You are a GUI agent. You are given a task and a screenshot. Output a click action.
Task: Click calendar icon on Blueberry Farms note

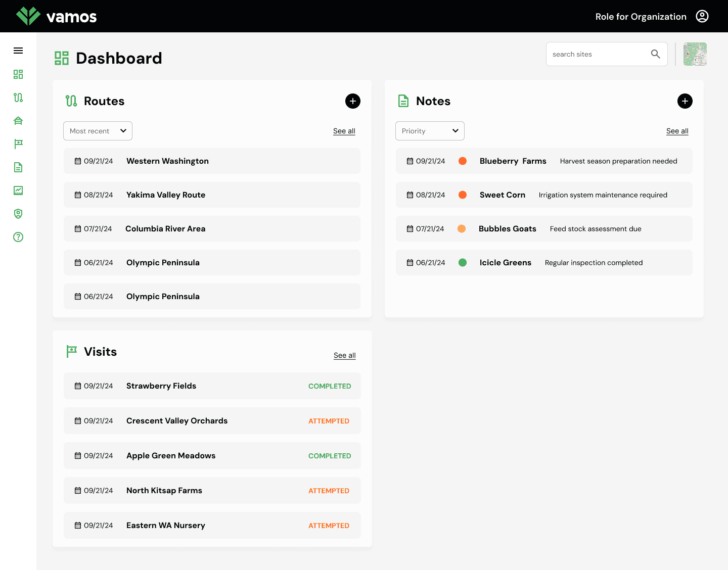tap(410, 161)
